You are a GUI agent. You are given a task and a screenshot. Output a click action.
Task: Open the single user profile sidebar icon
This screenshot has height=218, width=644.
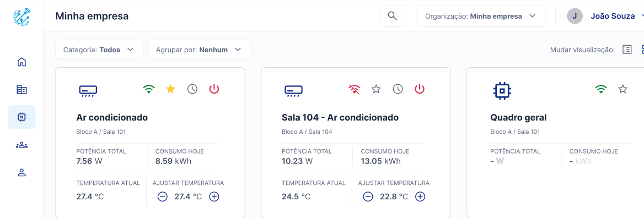click(x=22, y=172)
